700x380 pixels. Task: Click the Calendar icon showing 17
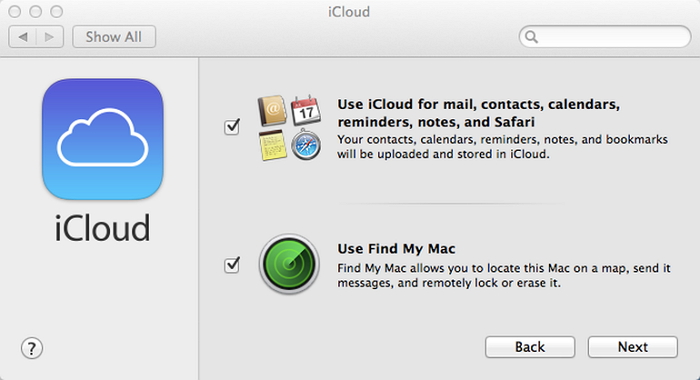coord(306,110)
